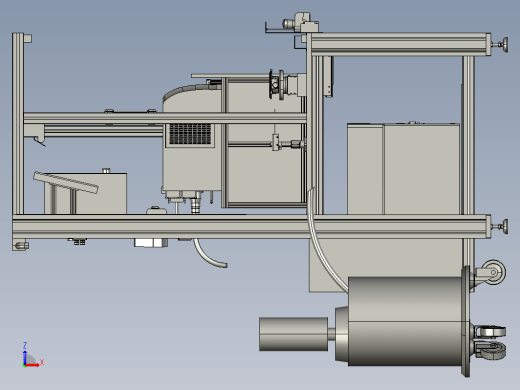The image size is (520, 390).
Task: Click the XZ coordinate axis triad
Action: click(33, 355)
